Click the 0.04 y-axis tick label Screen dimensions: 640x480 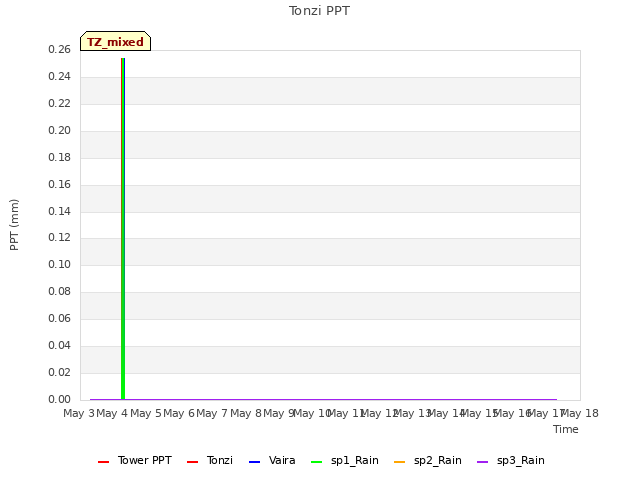coord(59,345)
